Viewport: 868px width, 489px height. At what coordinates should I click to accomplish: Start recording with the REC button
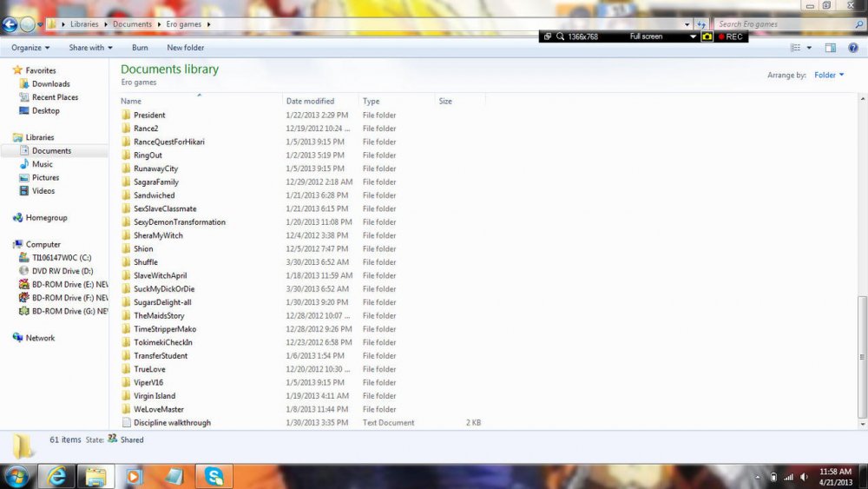pos(731,36)
